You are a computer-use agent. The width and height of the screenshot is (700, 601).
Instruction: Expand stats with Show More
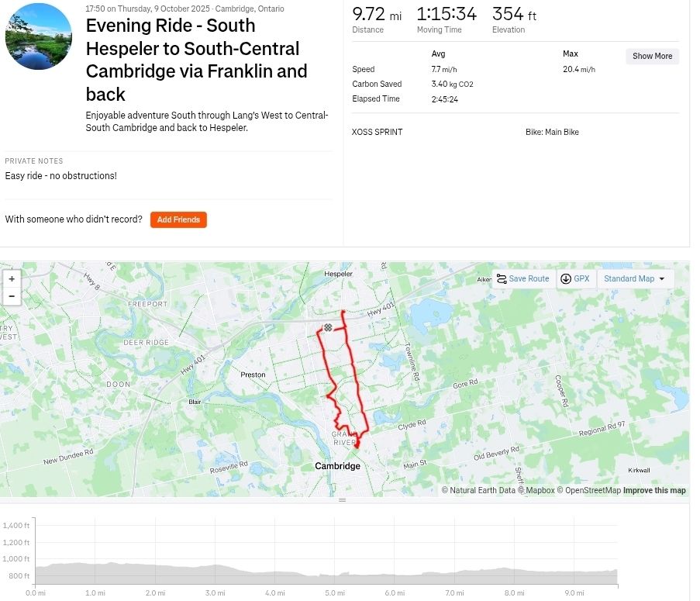[652, 57]
